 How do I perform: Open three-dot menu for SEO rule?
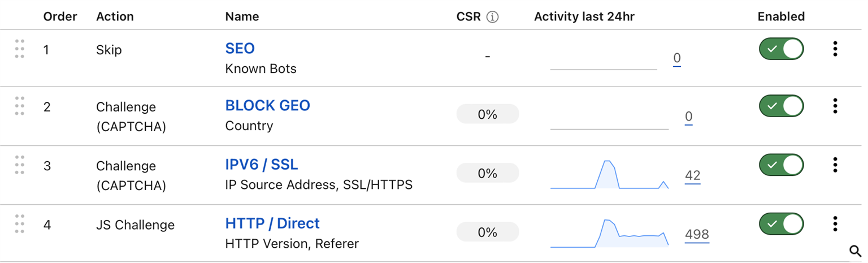(835, 49)
